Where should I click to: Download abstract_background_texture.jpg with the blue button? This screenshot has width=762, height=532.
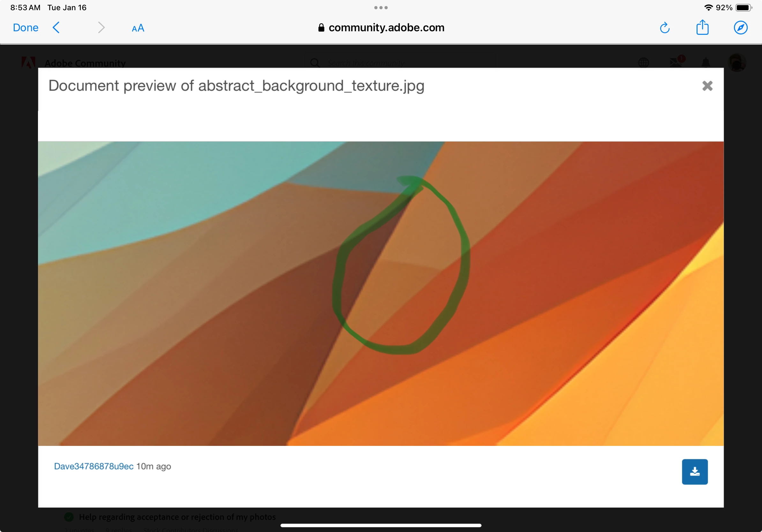(695, 472)
